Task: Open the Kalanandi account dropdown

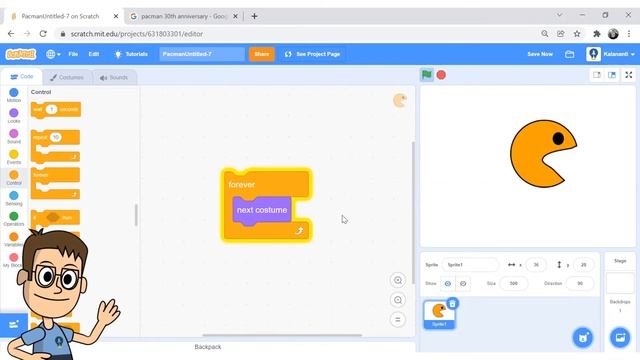Action: (611, 54)
